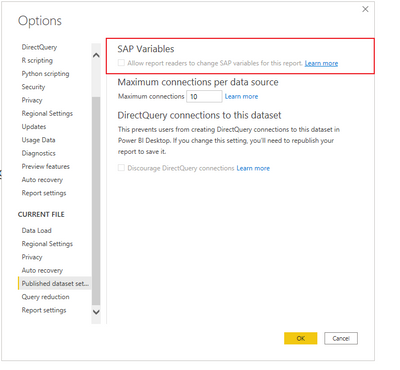Open Query reduction settings

pos(46,297)
